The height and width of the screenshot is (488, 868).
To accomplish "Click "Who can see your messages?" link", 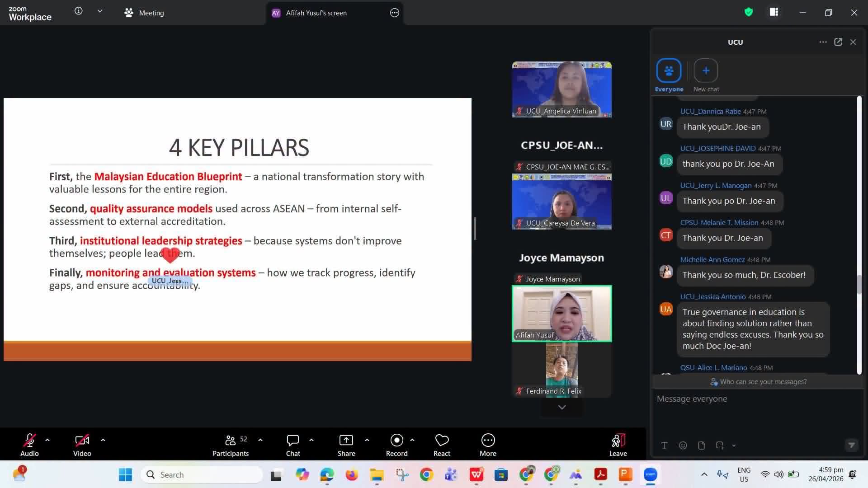I will pos(759,382).
